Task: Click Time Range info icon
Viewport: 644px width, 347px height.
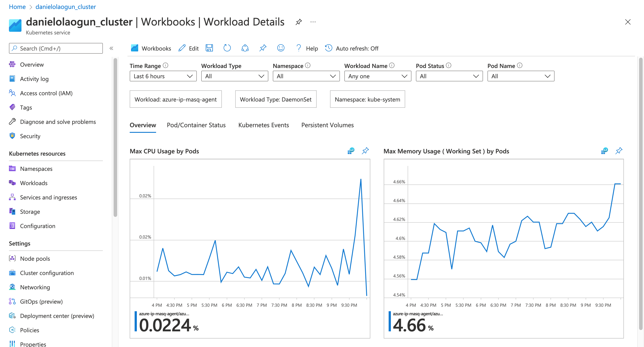Action: pyautogui.click(x=165, y=66)
